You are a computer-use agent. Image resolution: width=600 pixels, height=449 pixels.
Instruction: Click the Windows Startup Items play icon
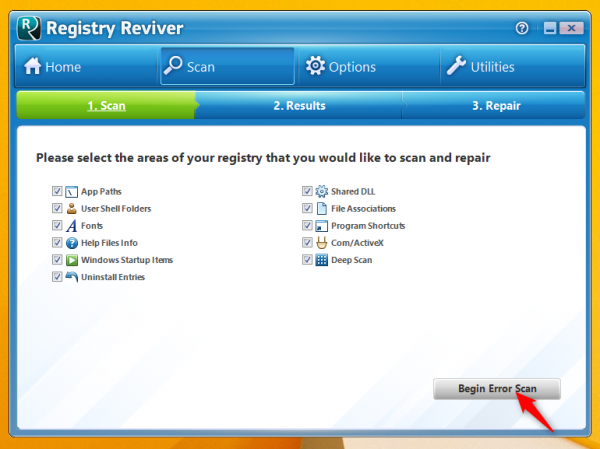pos(72,260)
